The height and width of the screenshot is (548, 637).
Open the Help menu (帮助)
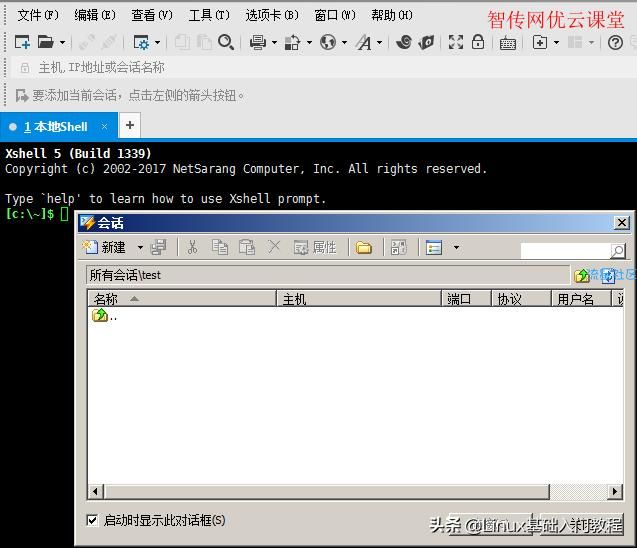point(392,15)
